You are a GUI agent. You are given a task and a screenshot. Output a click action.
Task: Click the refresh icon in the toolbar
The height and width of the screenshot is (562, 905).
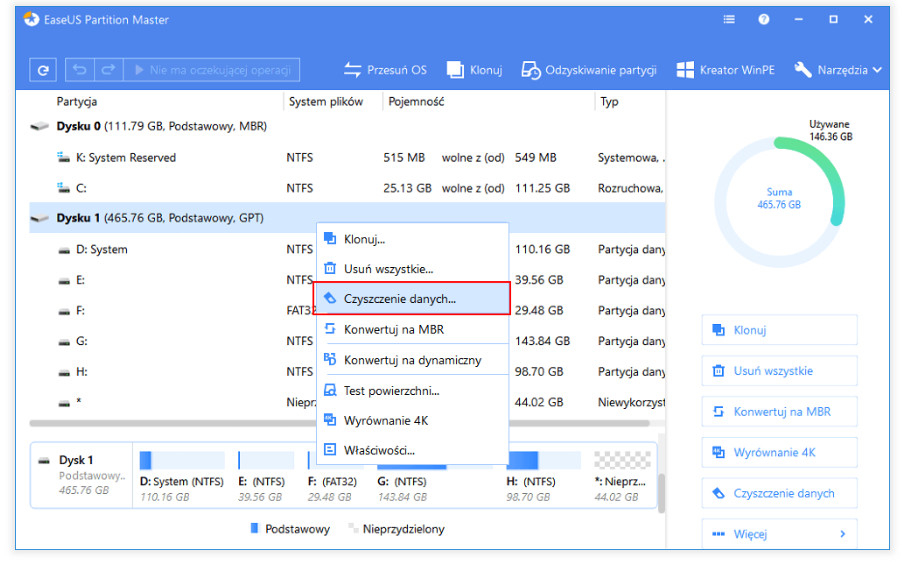coord(43,70)
